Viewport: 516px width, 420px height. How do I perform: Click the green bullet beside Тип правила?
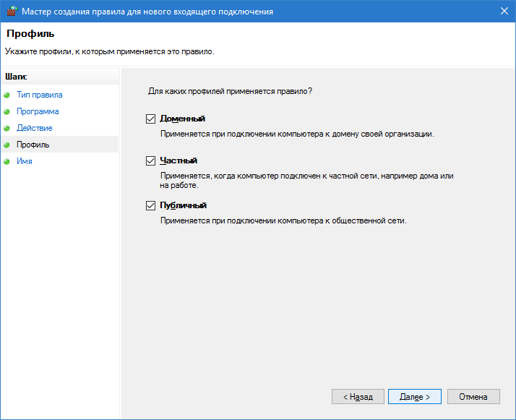(7, 95)
